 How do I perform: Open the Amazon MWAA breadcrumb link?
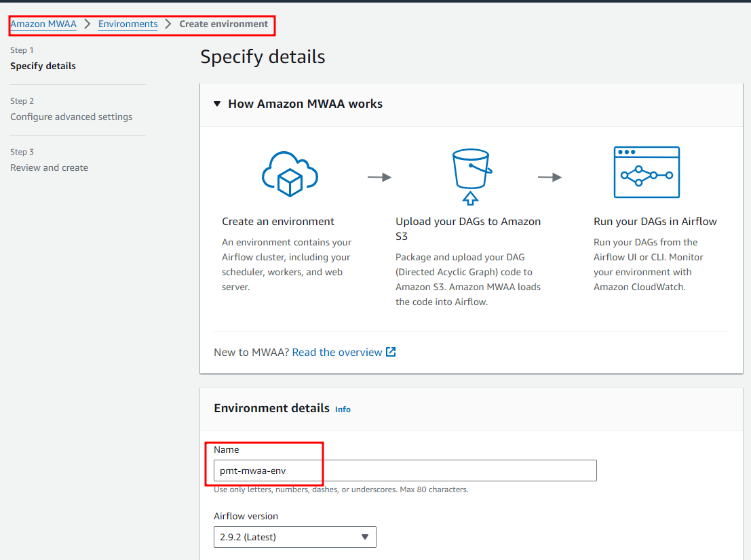coord(43,24)
